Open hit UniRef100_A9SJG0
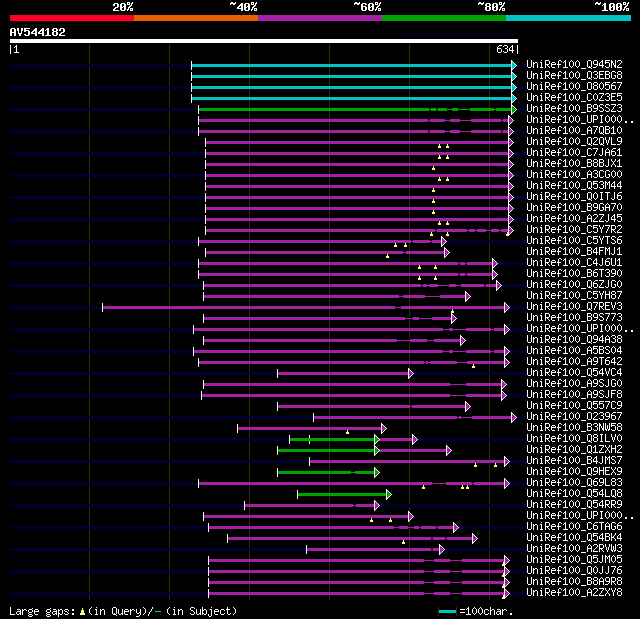 [574, 384]
